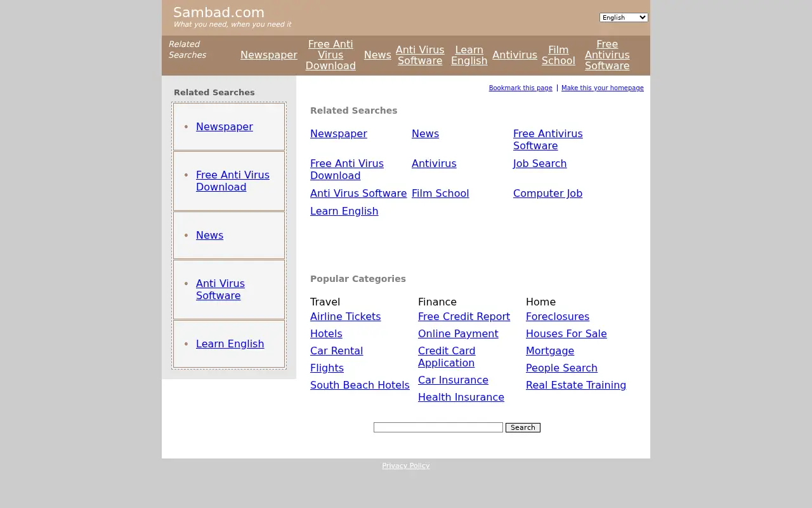Open Free Anti Virus Download in sidebar

[x=233, y=180]
